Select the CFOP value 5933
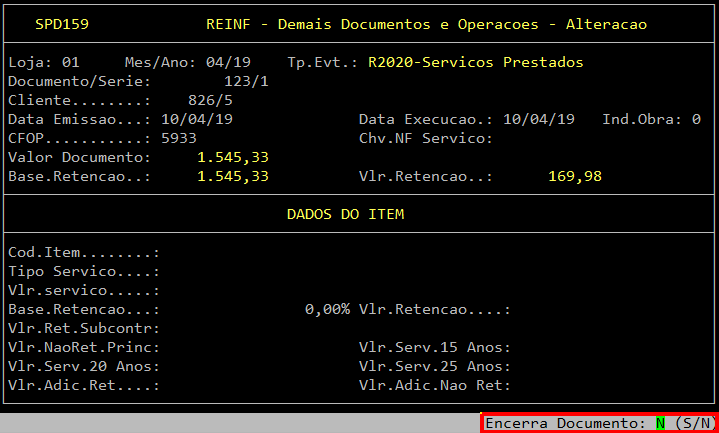The height and width of the screenshot is (433, 719). 179,138
